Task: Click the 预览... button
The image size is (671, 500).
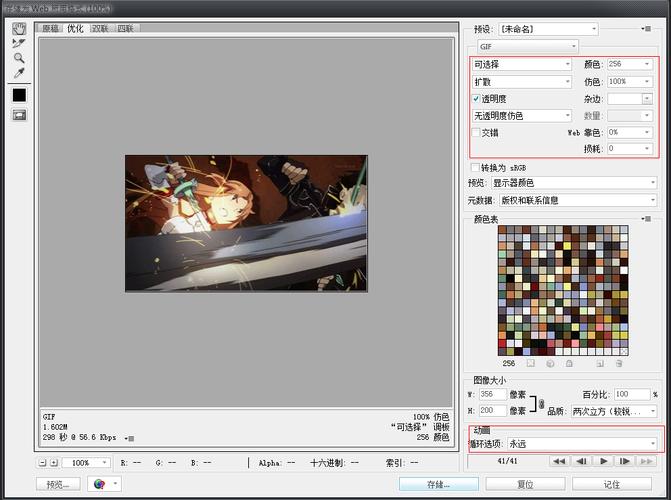Action: [58, 484]
